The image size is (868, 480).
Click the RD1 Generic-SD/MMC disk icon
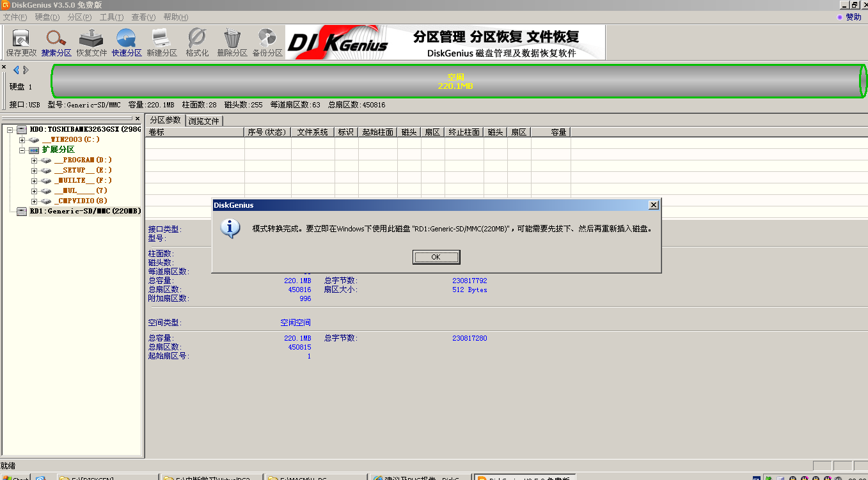point(22,211)
